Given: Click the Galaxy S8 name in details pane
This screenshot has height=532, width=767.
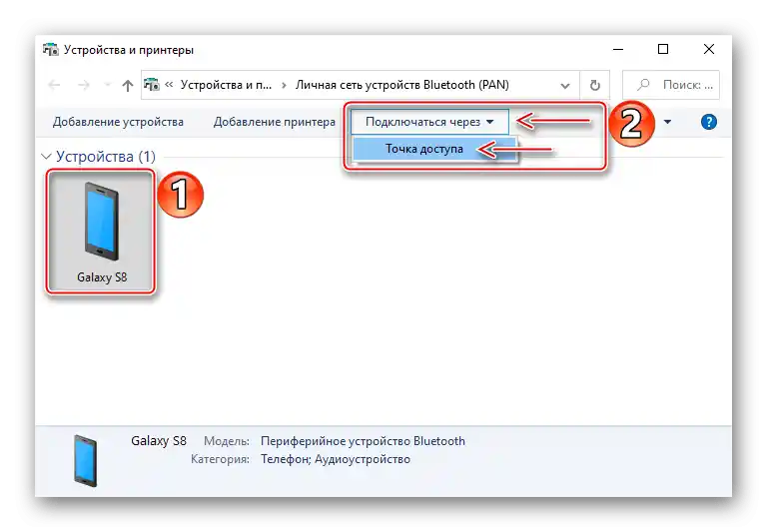Looking at the screenshot, I should pos(159,441).
